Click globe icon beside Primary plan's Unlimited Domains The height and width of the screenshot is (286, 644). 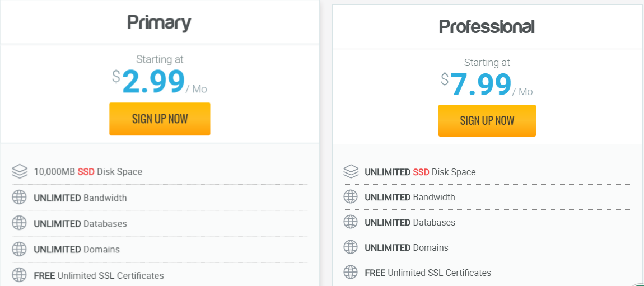[20, 249]
